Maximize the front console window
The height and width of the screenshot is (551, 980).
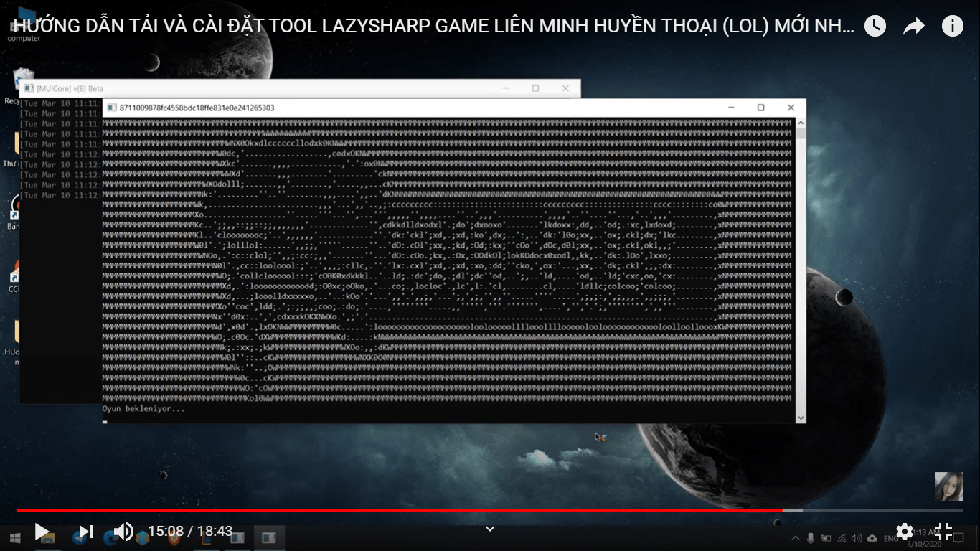761,108
